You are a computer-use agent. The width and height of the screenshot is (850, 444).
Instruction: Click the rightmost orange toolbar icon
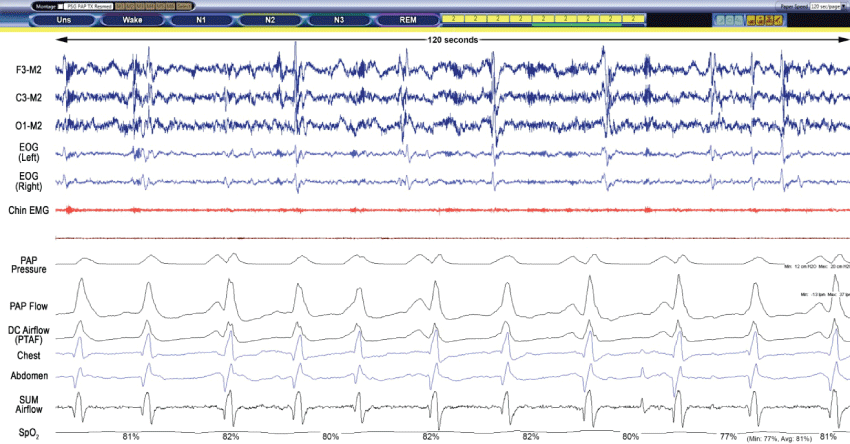point(777,20)
